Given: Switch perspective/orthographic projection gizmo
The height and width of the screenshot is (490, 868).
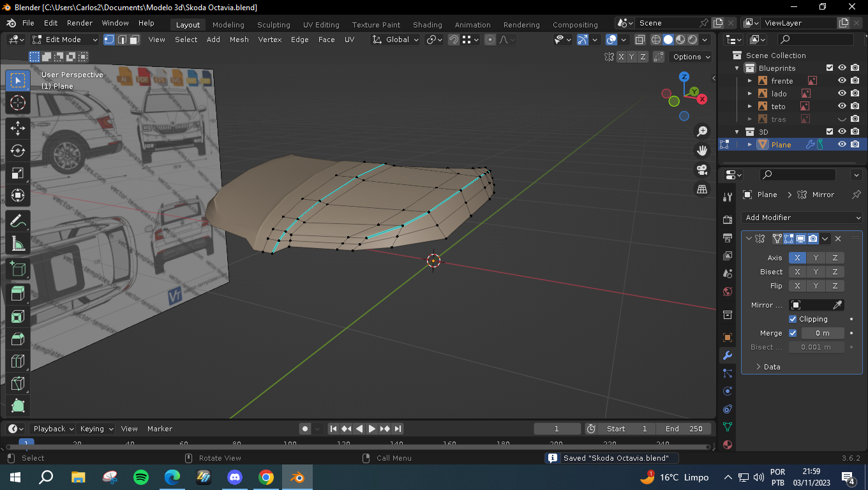Looking at the screenshot, I should [702, 189].
